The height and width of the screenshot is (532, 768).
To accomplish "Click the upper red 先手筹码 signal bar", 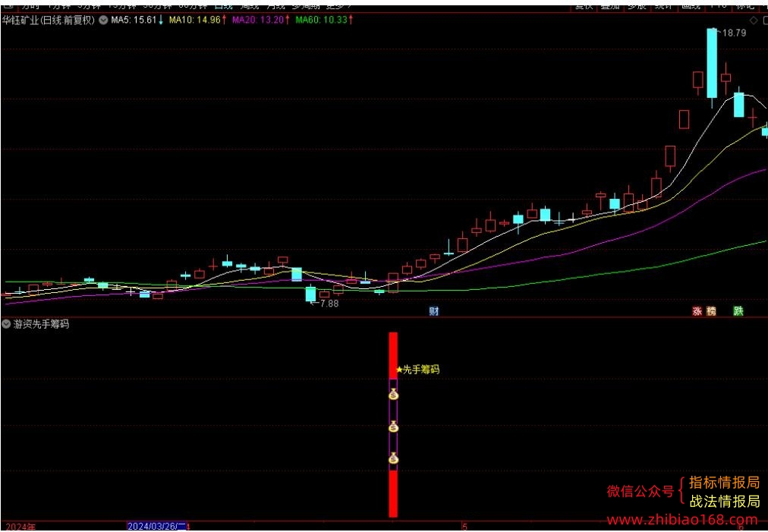I will tap(393, 355).
